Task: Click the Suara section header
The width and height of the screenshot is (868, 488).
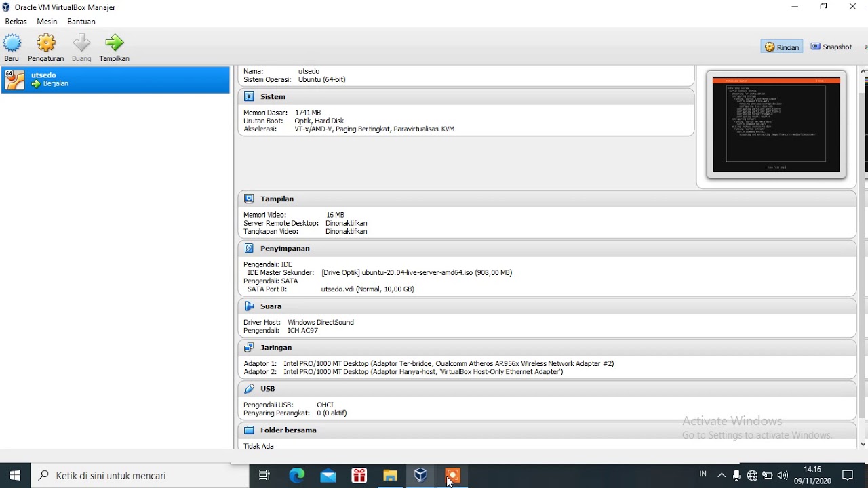Action: point(547,306)
